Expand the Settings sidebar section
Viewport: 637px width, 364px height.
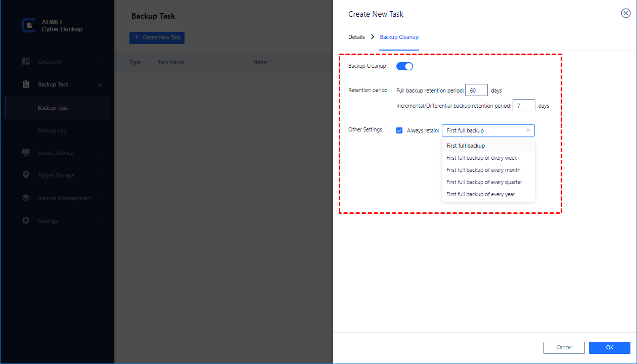[x=100, y=220]
